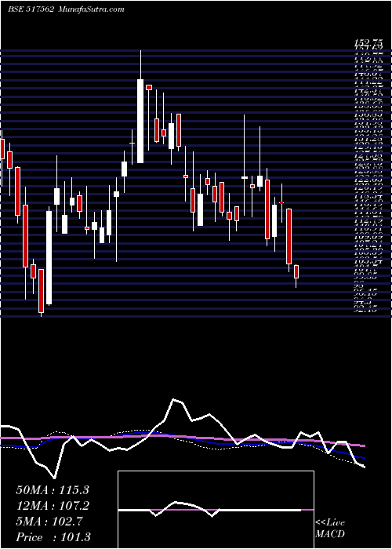The width and height of the screenshot is (392, 549).
Task: Click the "<<Live MACD" label
Action: pos(330,529)
